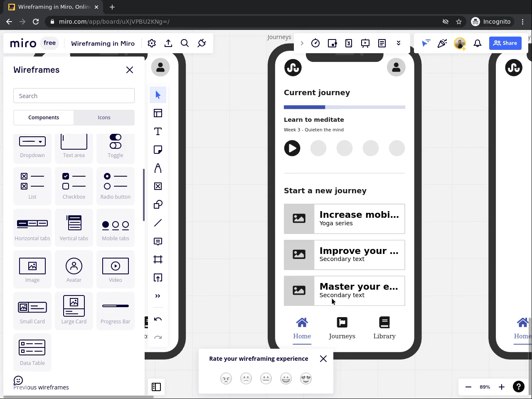Redo the last action
This screenshot has width=532, height=399.
(158, 337)
